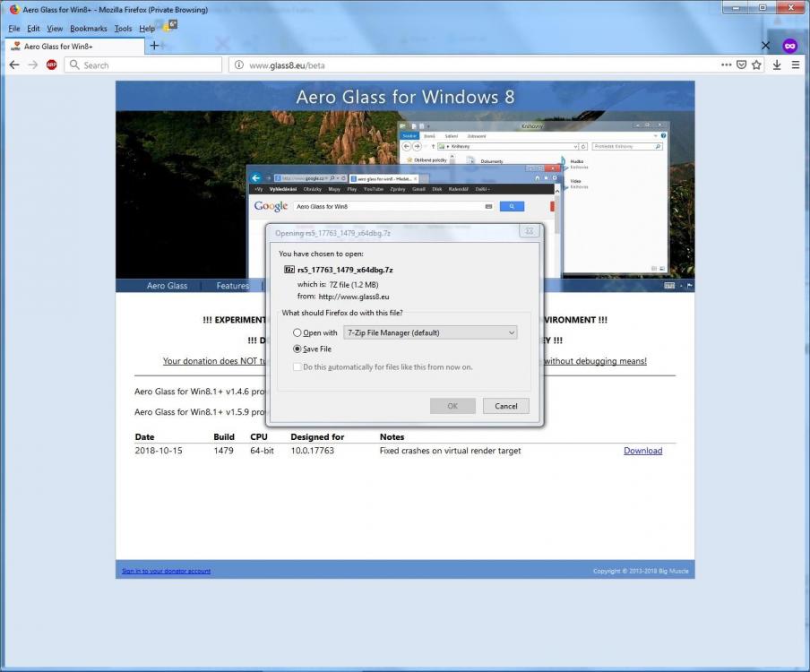Click the Adblock Plus ABP icon
Screen dimensions: 810x672
click(x=51, y=65)
